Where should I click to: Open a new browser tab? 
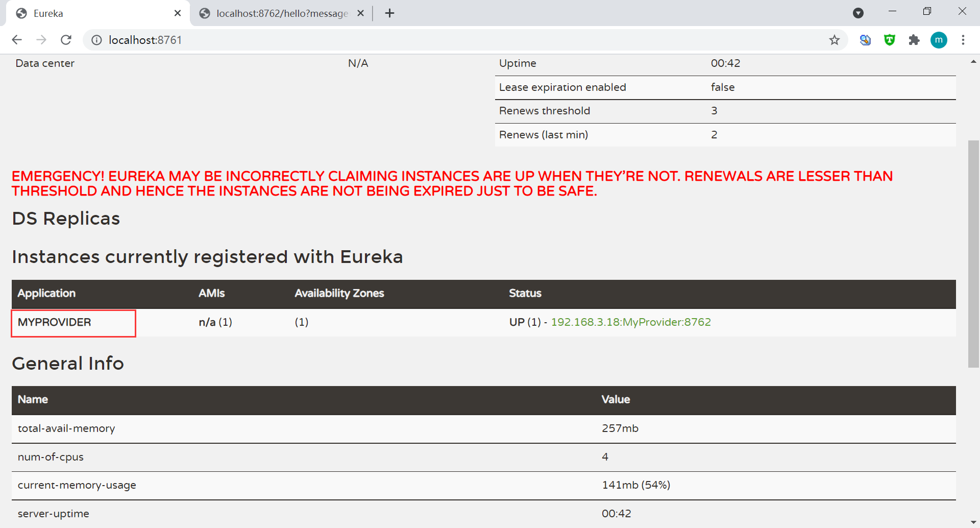click(x=389, y=13)
